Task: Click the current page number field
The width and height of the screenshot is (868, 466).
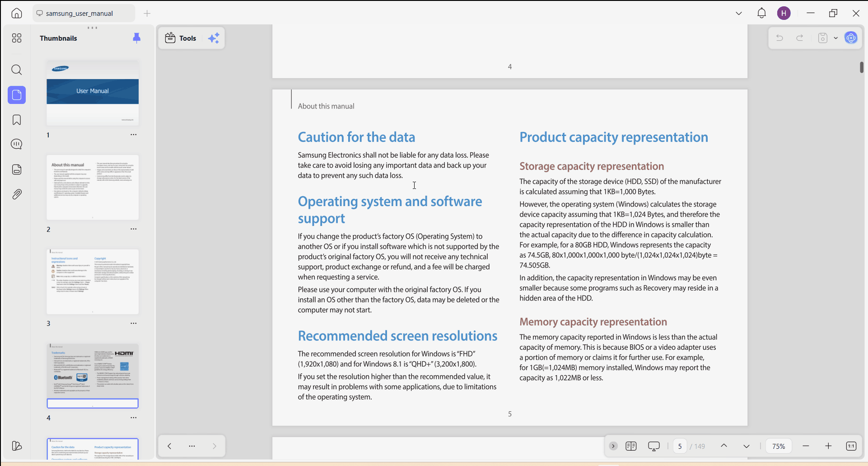Action: tap(680, 446)
